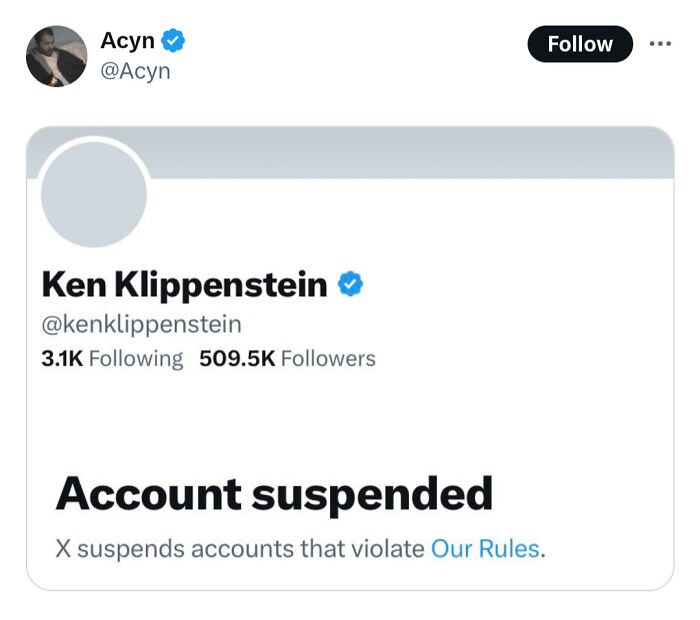The image size is (700, 620).
Task: Click the X at the notice's start
Action: tap(62, 548)
